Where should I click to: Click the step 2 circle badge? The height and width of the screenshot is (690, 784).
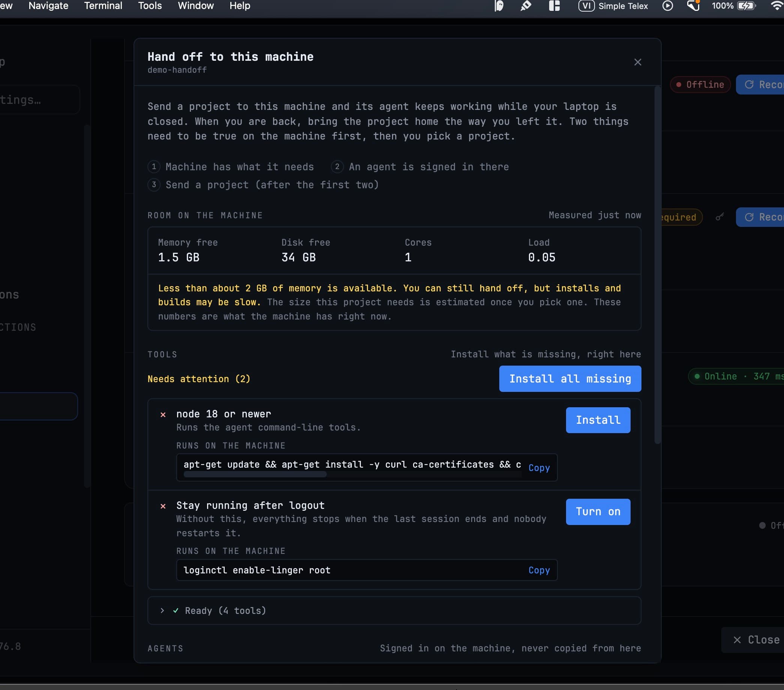[x=337, y=166]
